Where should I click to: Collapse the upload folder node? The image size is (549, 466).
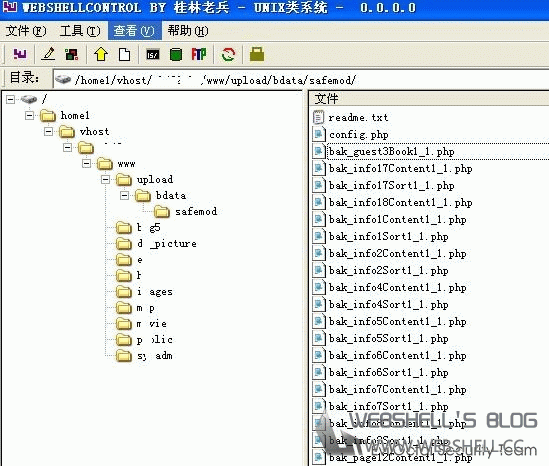[105, 180]
